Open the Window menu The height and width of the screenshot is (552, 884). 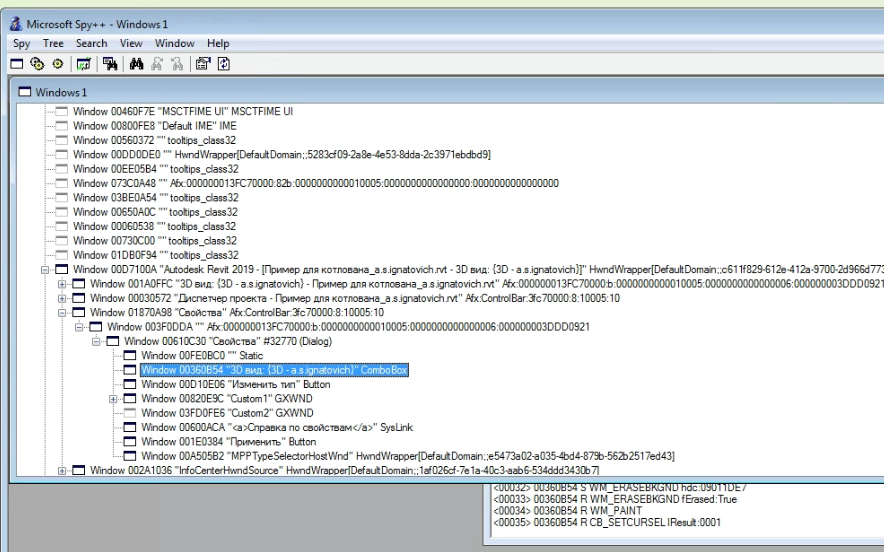point(175,43)
